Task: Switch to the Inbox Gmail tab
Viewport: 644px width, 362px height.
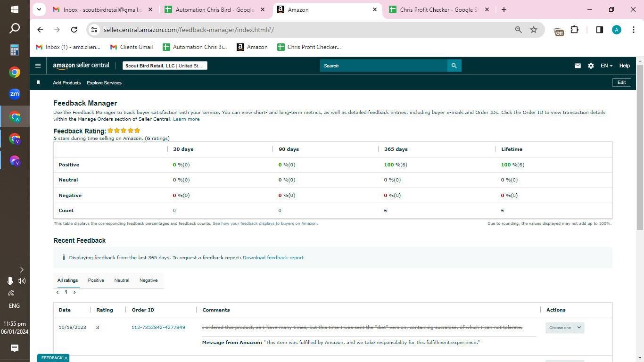Action: [x=102, y=9]
